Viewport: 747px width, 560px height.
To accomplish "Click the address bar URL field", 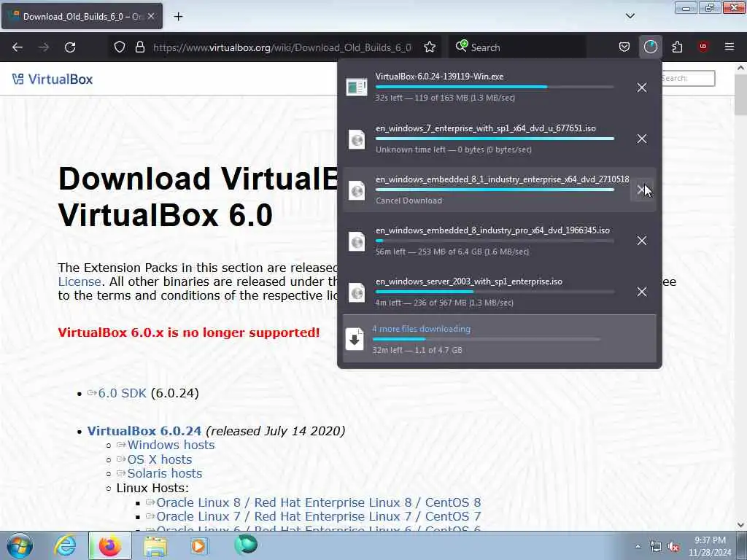I will (x=282, y=47).
